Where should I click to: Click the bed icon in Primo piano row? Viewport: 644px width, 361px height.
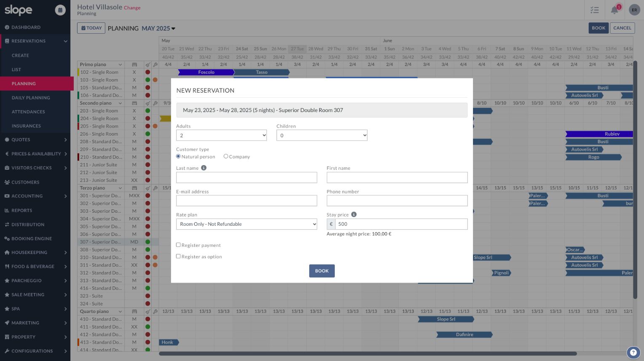(x=134, y=65)
